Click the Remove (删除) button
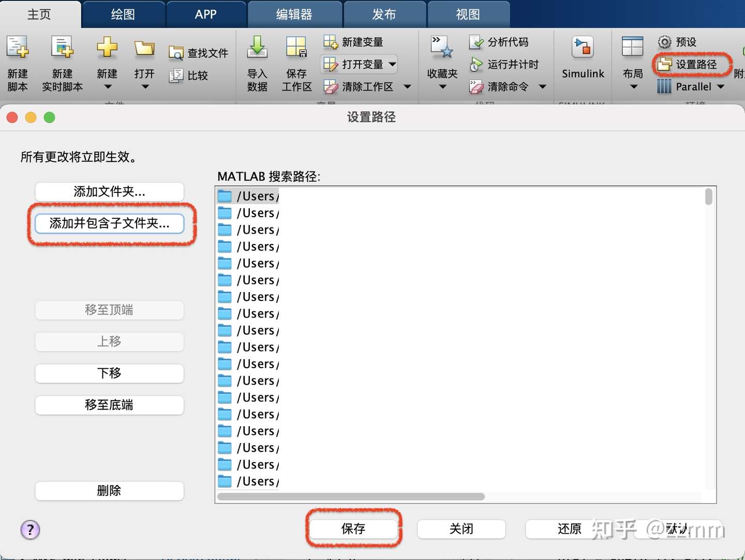 coord(109,491)
